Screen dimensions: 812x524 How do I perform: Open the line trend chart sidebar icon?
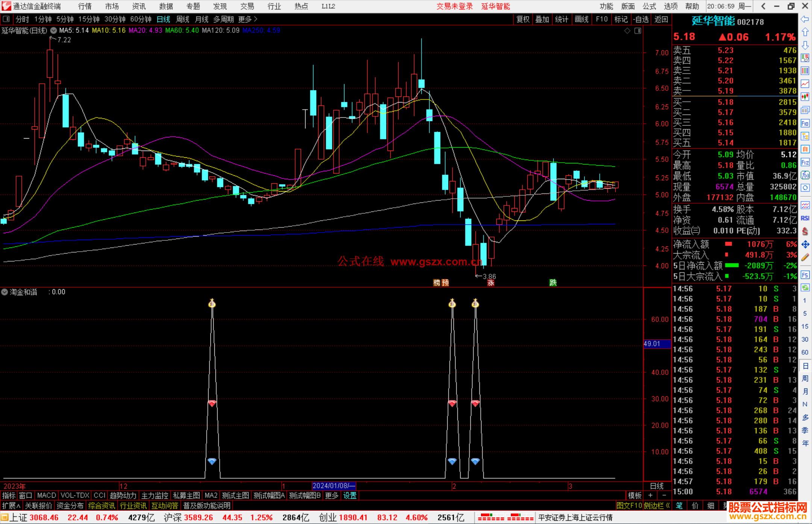[x=805, y=84]
